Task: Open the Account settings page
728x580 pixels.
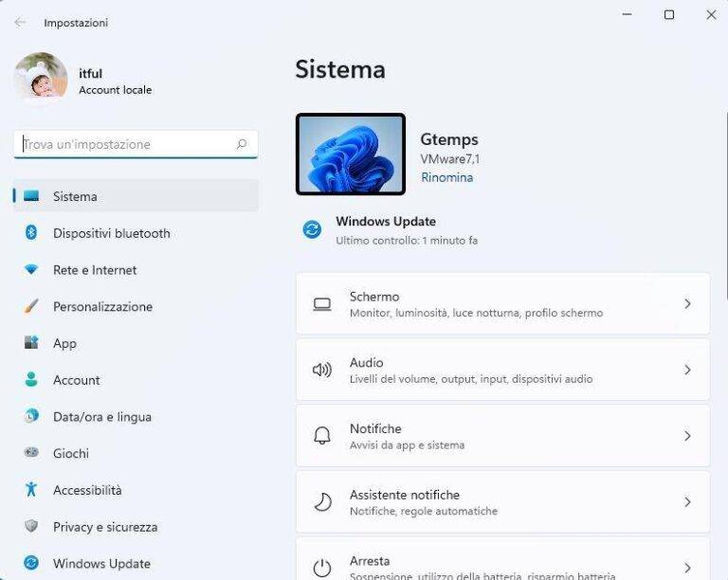Action: [x=136, y=379]
